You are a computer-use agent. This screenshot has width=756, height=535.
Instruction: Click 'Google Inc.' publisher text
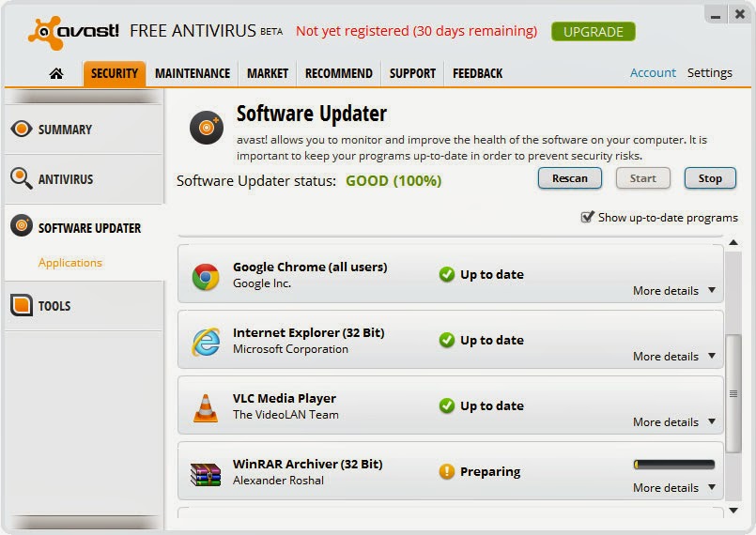point(262,283)
